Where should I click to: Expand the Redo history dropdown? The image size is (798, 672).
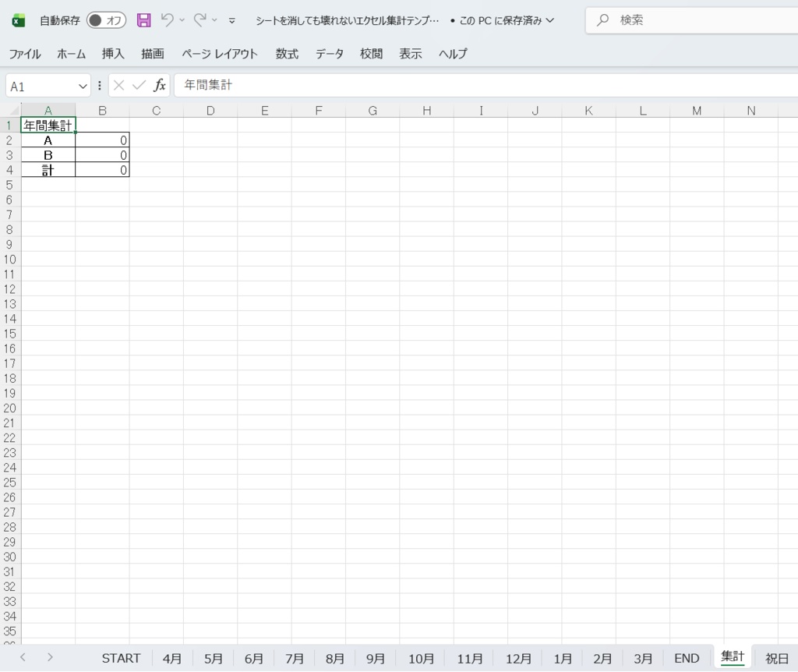(x=214, y=20)
